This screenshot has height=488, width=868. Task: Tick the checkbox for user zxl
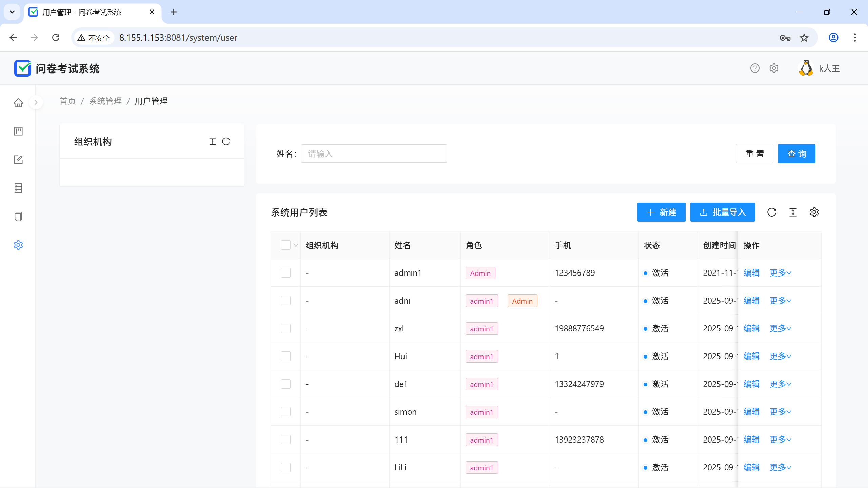pyautogui.click(x=285, y=328)
